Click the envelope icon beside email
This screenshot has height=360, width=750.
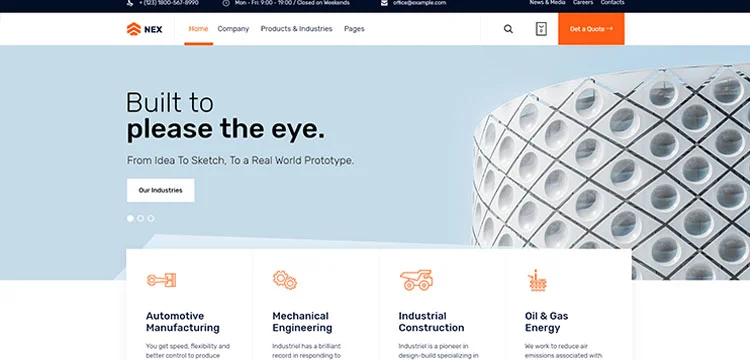point(384,3)
